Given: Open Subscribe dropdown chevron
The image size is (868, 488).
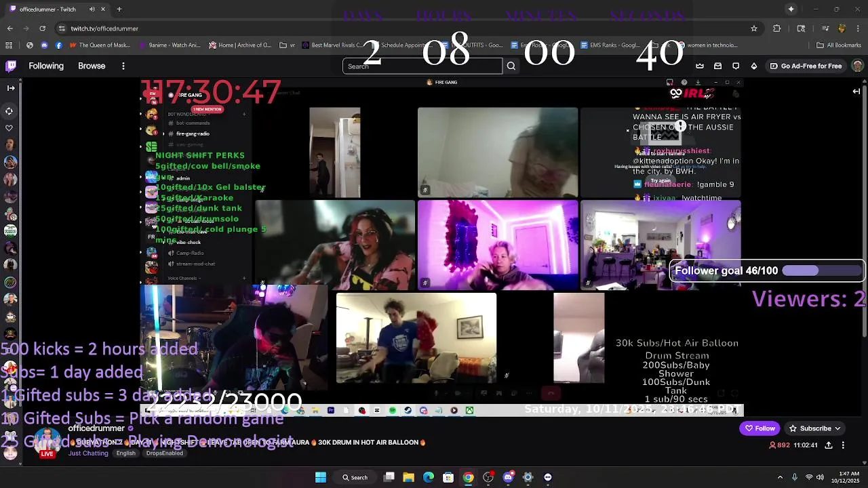Looking at the screenshot, I should (x=837, y=428).
